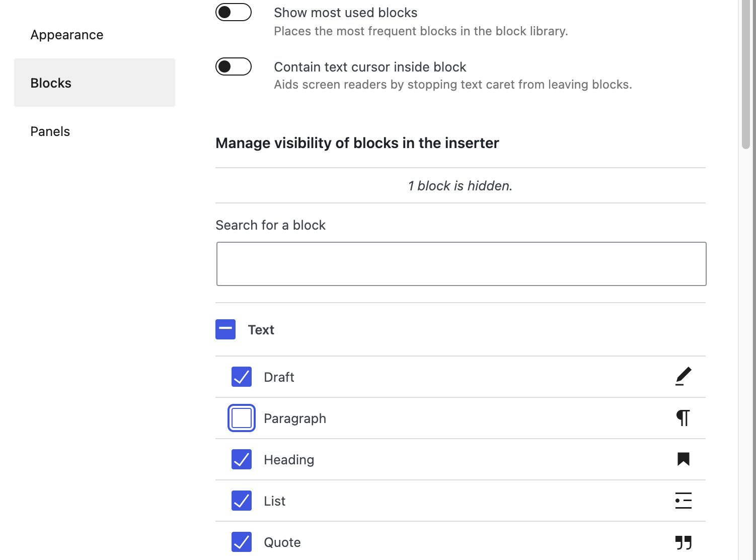Open the Panels tab
The image size is (756, 560).
(50, 131)
